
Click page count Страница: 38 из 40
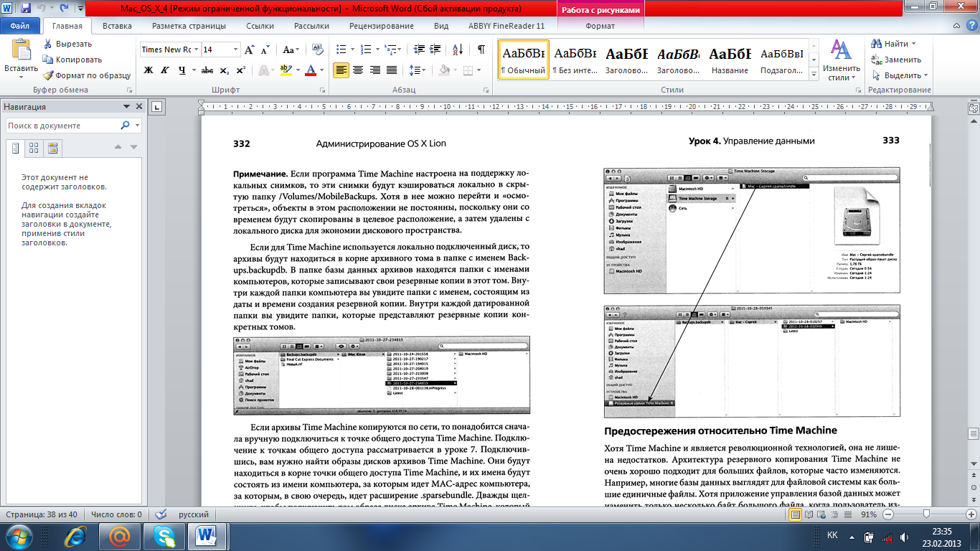coord(42,514)
